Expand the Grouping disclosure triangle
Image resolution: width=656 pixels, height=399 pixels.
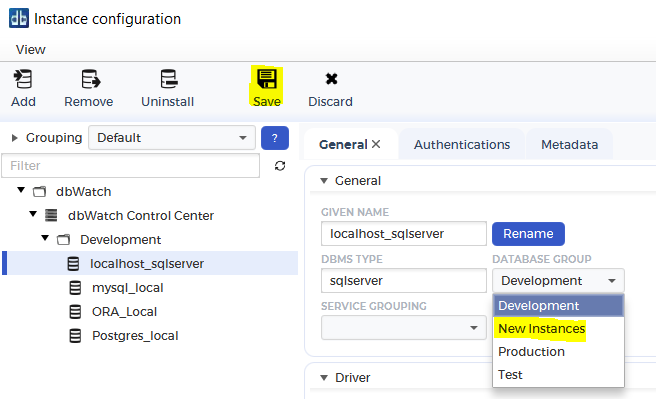tap(15, 138)
